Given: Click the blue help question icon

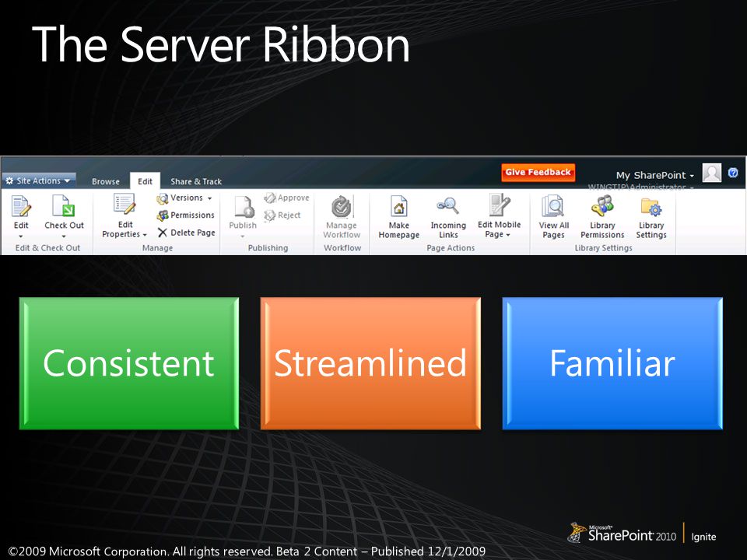Looking at the screenshot, I should tap(733, 173).
